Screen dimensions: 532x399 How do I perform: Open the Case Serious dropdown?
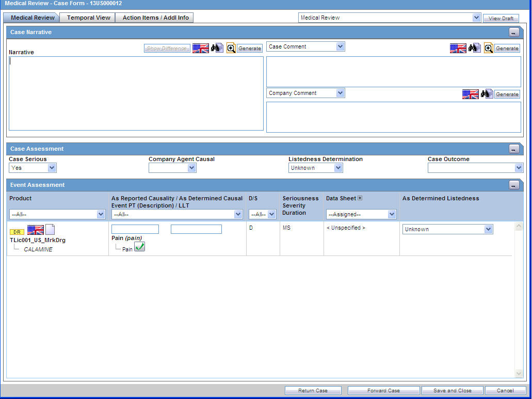point(52,168)
